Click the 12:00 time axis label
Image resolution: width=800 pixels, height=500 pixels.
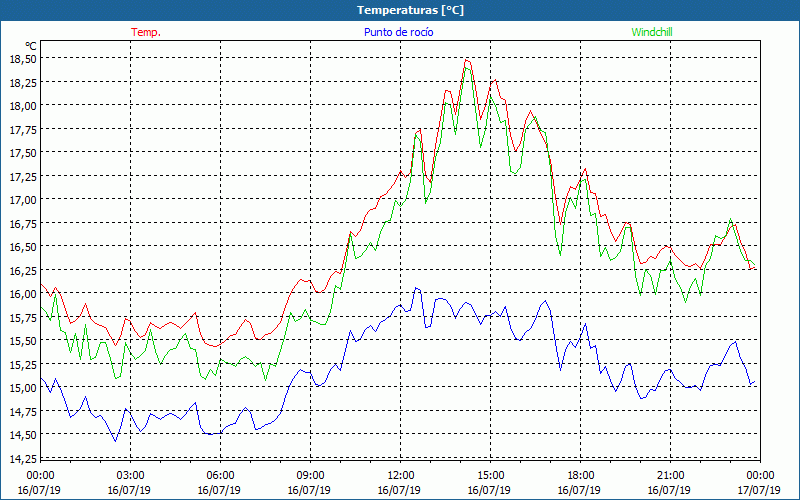(x=401, y=476)
